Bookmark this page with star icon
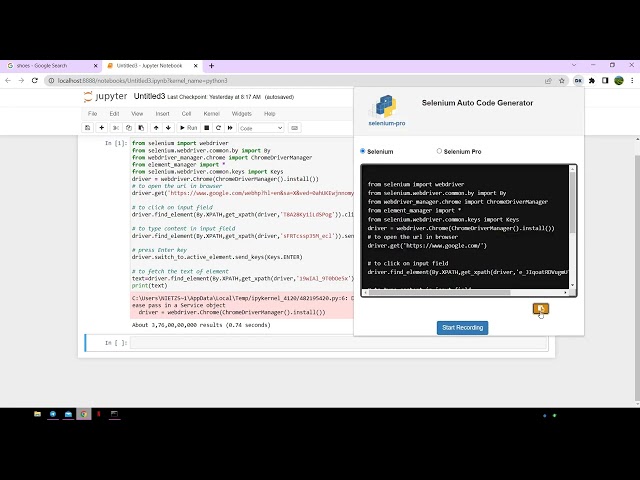Image resolution: width=640 pixels, height=480 pixels. tap(562, 81)
